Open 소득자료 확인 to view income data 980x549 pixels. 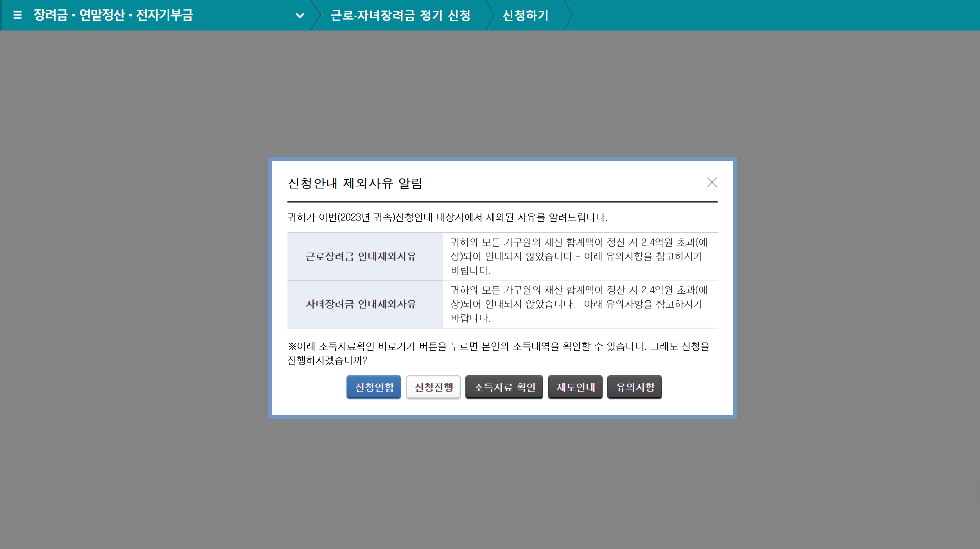click(504, 387)
